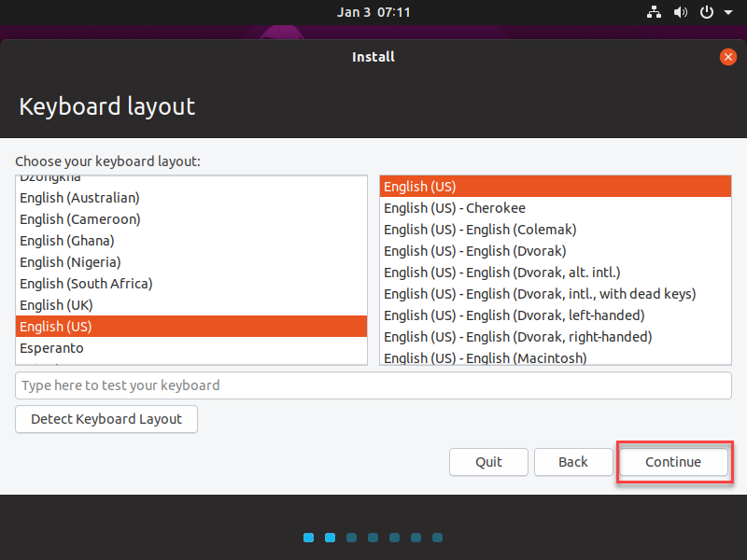Open the network status icon in top bar
747x560 pixels.
pyautogui.click(x=654, y=12)
